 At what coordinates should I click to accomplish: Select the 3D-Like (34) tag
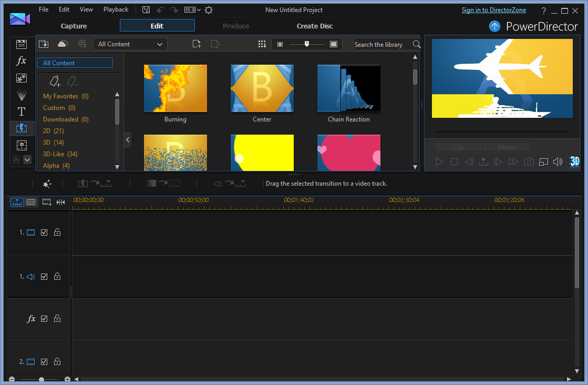(60, 154)
